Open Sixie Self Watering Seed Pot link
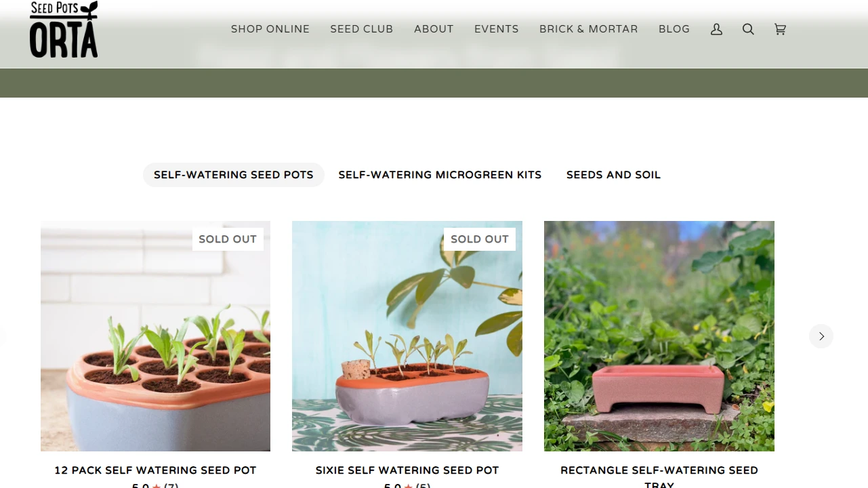 pos(407,470)
